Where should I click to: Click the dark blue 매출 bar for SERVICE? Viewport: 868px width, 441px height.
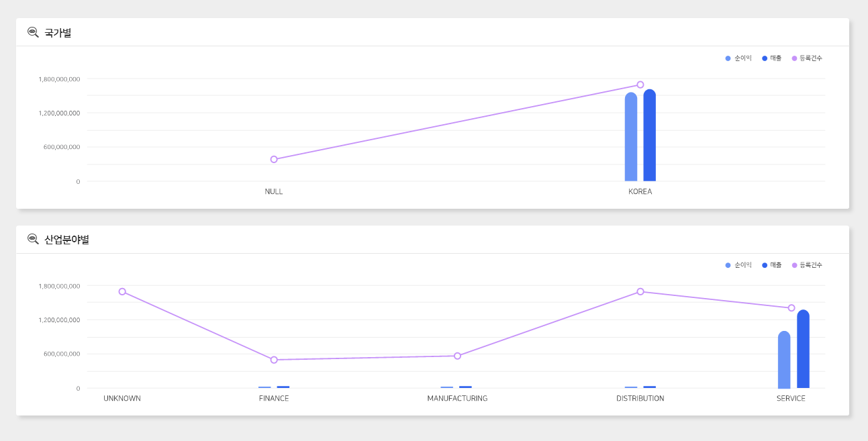803,350
